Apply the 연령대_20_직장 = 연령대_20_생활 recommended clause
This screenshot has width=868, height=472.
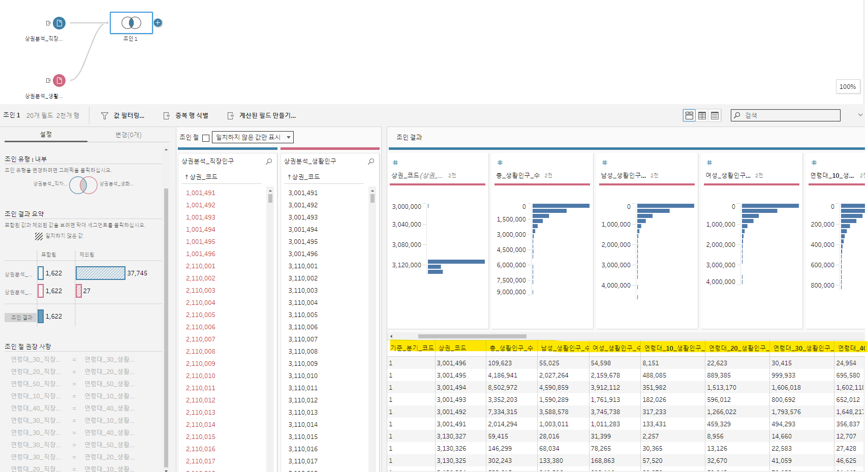(73, 372)
